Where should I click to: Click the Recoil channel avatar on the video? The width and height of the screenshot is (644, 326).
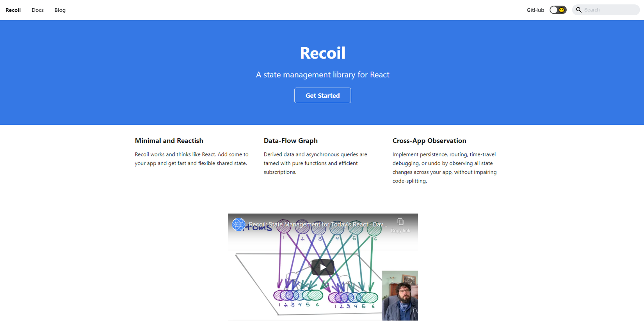pos(238,224)
